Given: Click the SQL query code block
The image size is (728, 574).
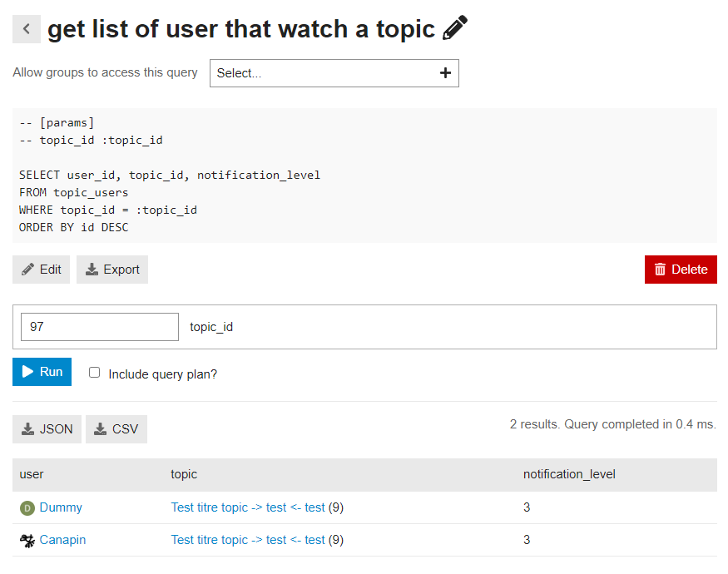Looking at the screenshot, I should pos(364,176).
